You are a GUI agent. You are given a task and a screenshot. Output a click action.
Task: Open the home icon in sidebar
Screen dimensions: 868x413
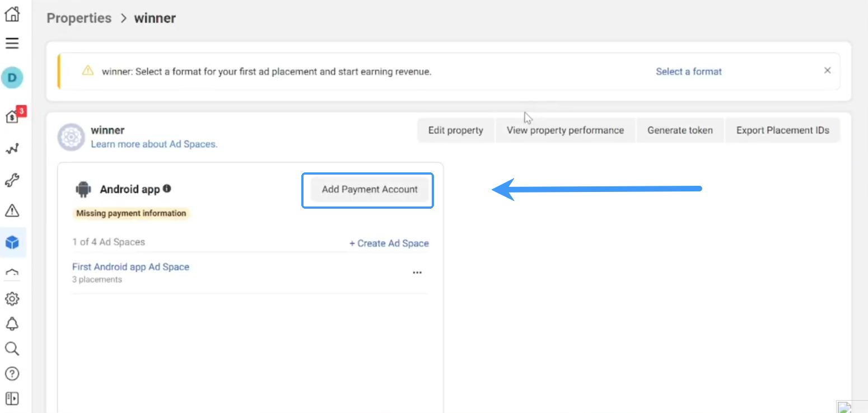point(12,14)
